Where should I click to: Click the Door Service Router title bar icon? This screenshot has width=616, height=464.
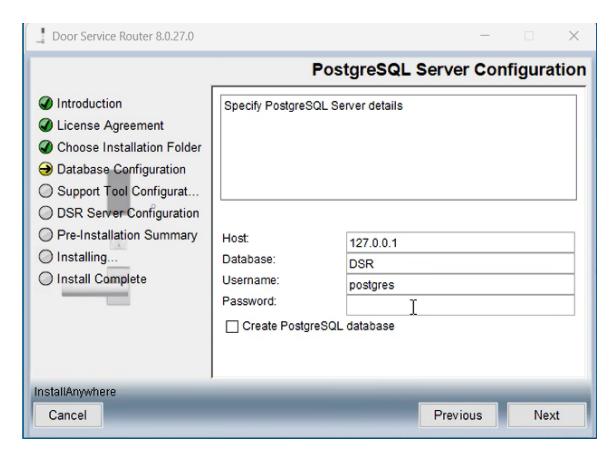click(41, 36)
